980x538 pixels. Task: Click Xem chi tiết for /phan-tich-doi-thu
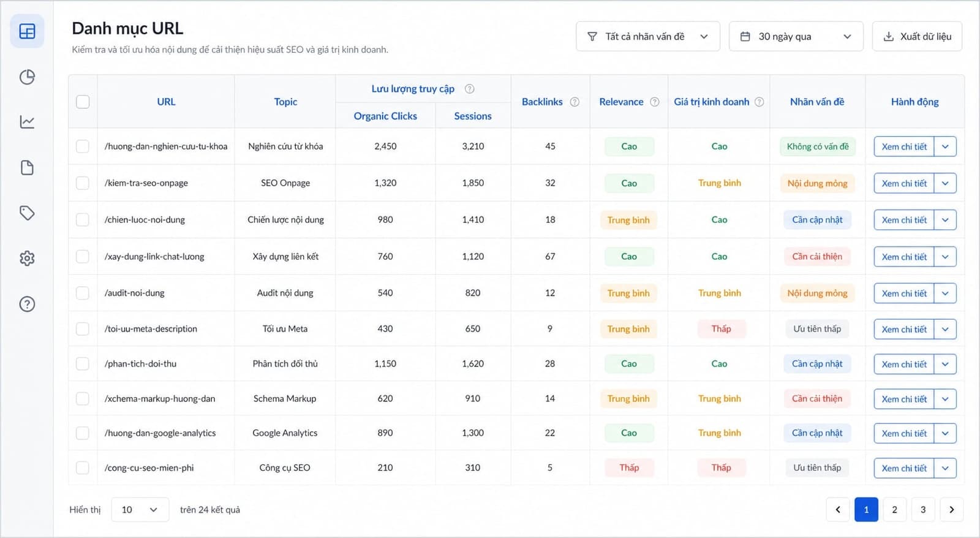point(904,364)
